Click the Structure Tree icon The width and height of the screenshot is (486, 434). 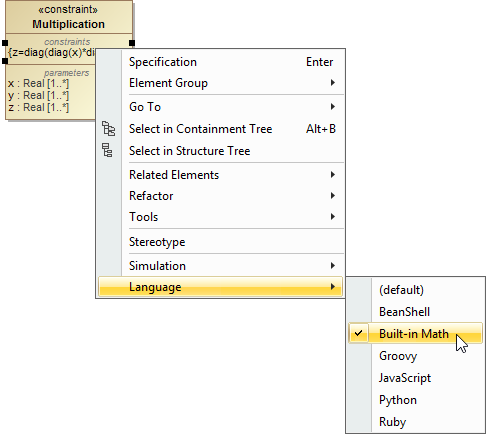pos(107,150)
